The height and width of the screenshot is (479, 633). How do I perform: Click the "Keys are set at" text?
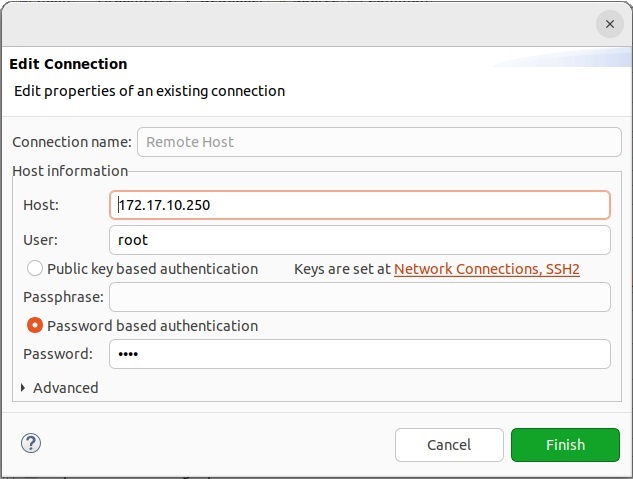[x=341, y=269]
